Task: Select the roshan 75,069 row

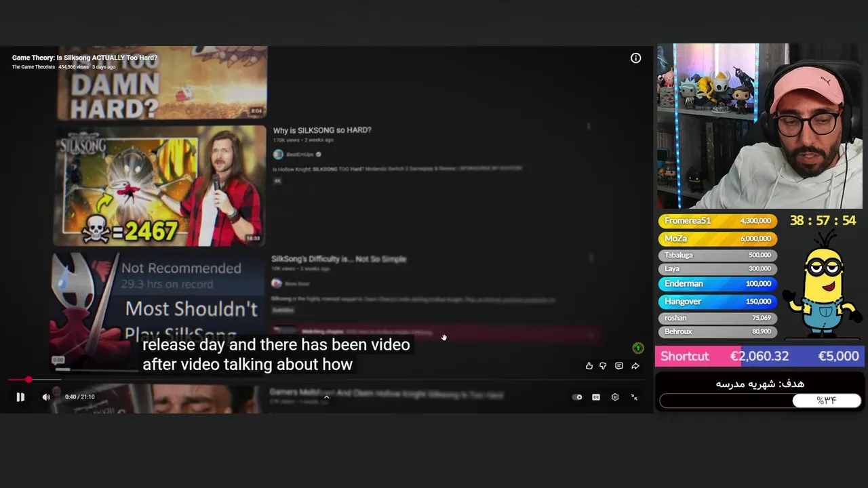Action: pyautogui.click(x=717, y=318)
